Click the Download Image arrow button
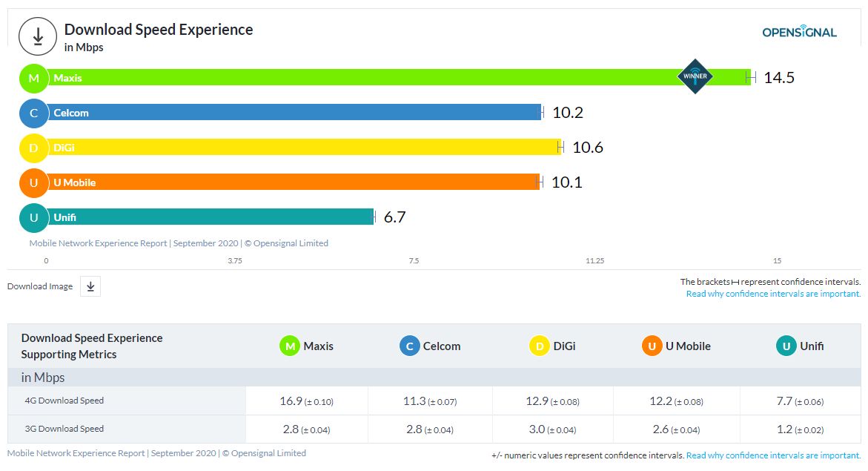The image size is (868, 471). (90, 286)
